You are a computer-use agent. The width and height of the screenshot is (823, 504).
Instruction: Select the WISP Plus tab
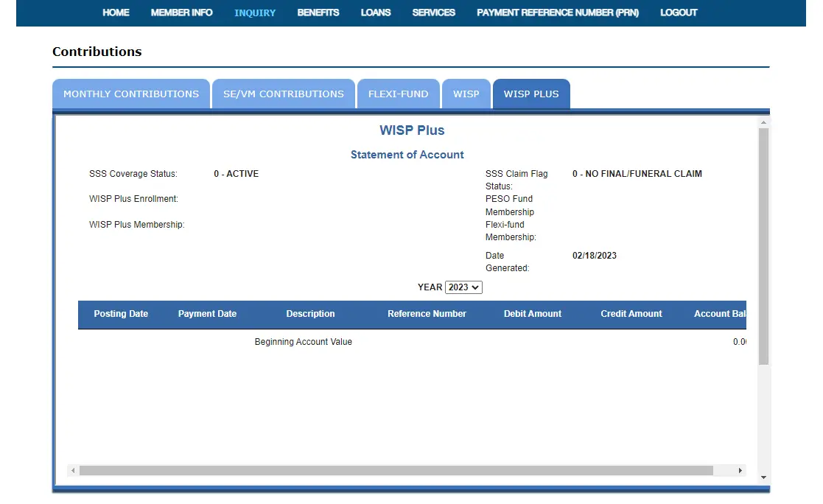[x=531, y=94]
